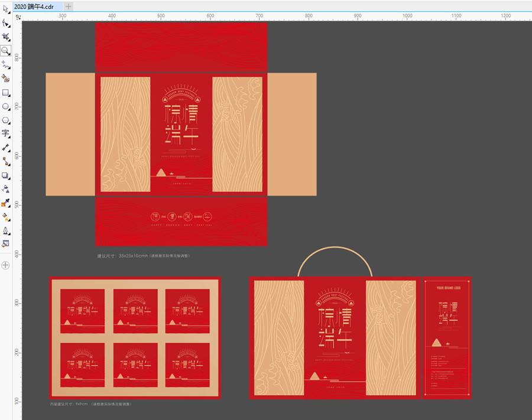Select the bottom-right inner bag design
The width and height of the screenshot is (532, 420).
click(187, 365)
